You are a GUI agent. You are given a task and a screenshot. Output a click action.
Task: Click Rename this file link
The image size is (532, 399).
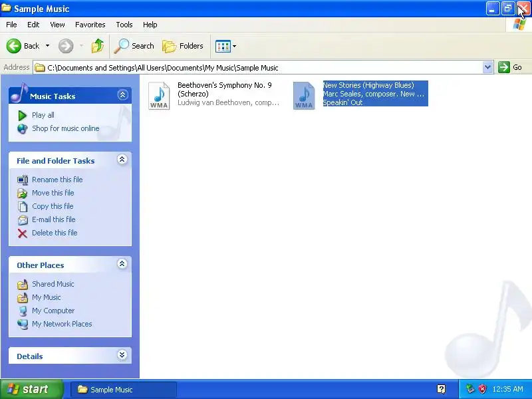(x=57, y=180)
